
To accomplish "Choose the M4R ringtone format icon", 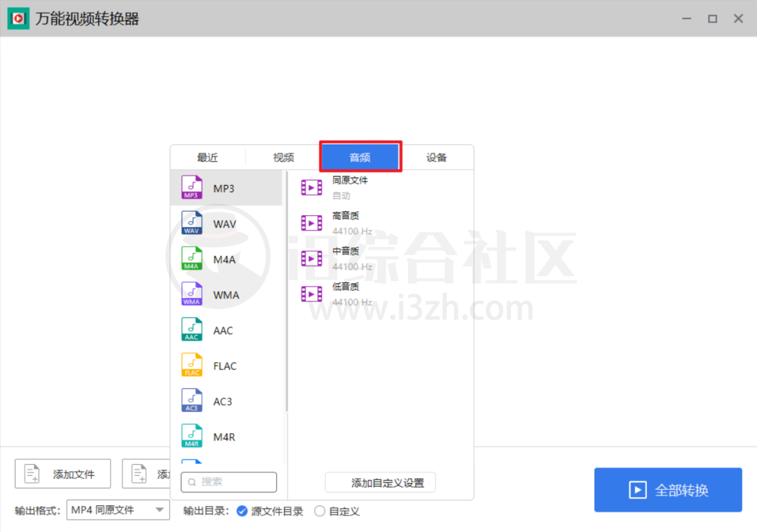I will pos(191,436).
